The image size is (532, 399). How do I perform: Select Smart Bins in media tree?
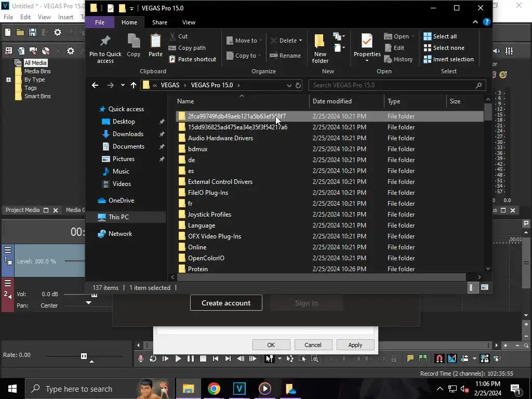(37, 96)
